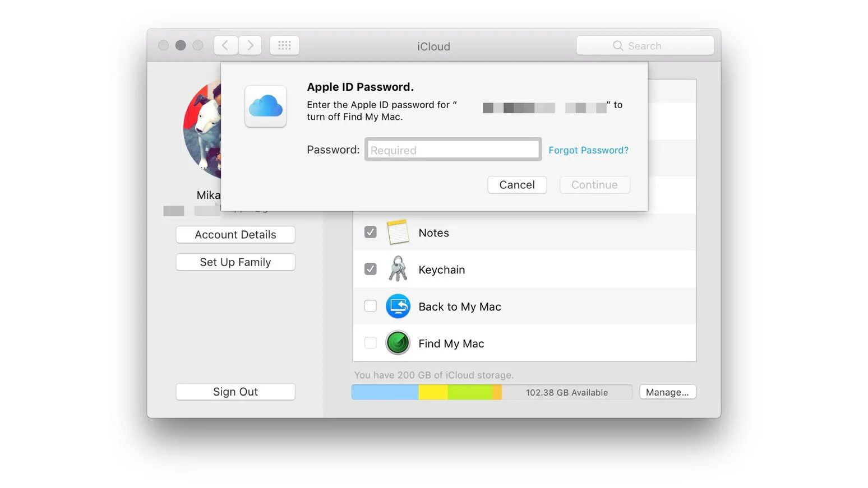Click the 'Back to My Mac' label

click(x=460, y=307)
